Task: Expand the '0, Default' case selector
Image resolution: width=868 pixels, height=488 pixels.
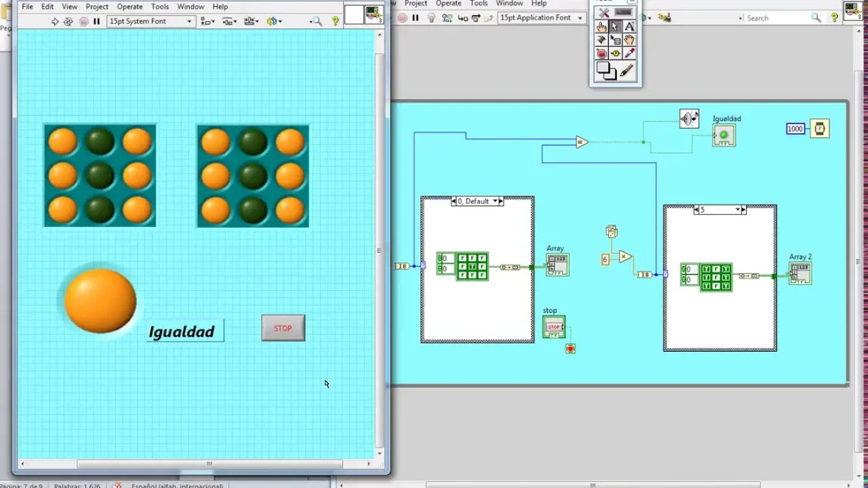Action: 496,201
